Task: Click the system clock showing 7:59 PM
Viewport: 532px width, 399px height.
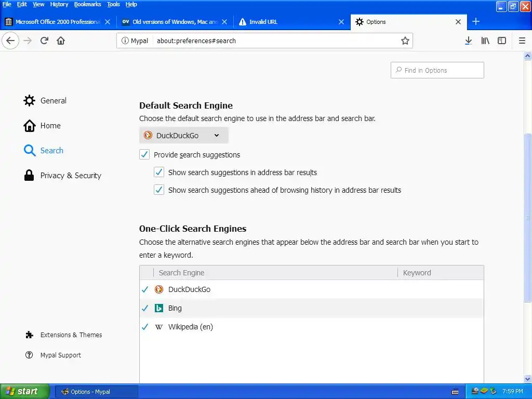Action: [x=513, y=391]
